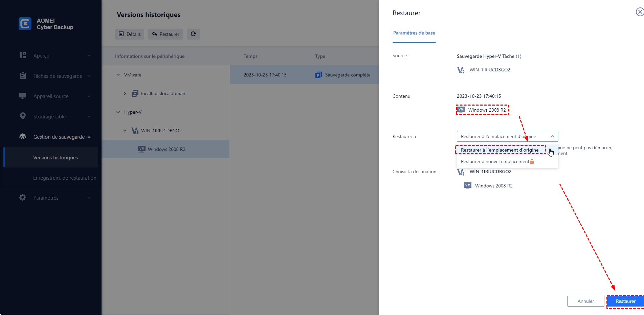Switch to Paramètres de base tab

pos(414,33)
